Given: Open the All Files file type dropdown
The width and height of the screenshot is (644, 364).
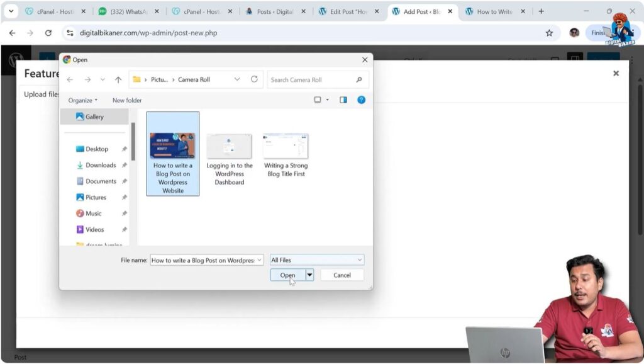Looking at the screenshot, I should (x=316, y=259).
